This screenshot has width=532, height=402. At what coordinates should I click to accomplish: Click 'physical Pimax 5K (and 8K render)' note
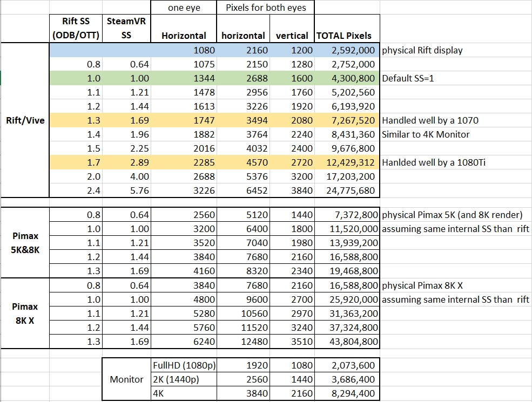(x=452, y=215)
